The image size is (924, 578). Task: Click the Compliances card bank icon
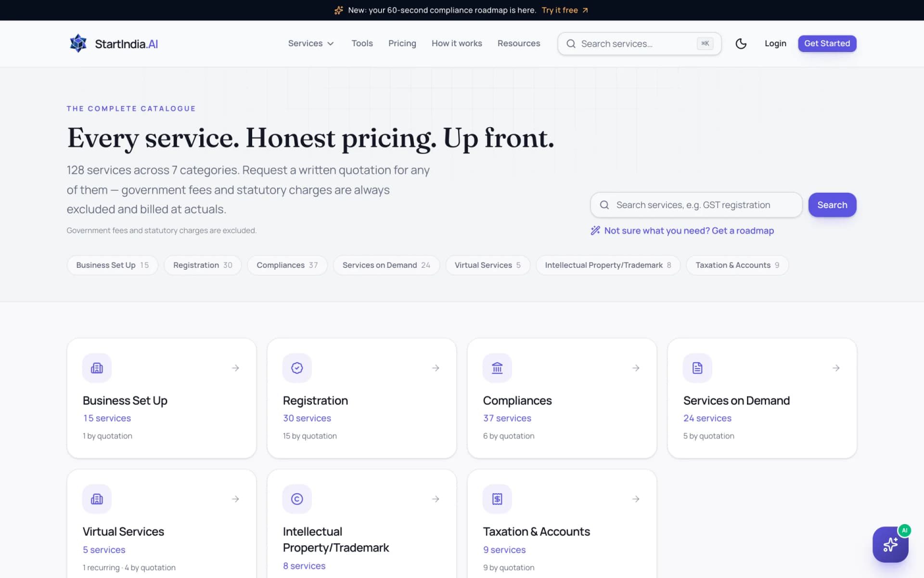497,368
